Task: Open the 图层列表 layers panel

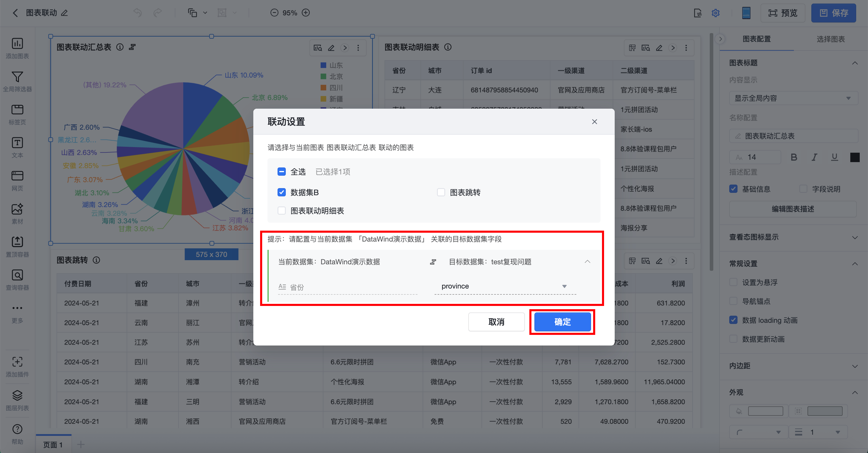Action: pos(17,396)
